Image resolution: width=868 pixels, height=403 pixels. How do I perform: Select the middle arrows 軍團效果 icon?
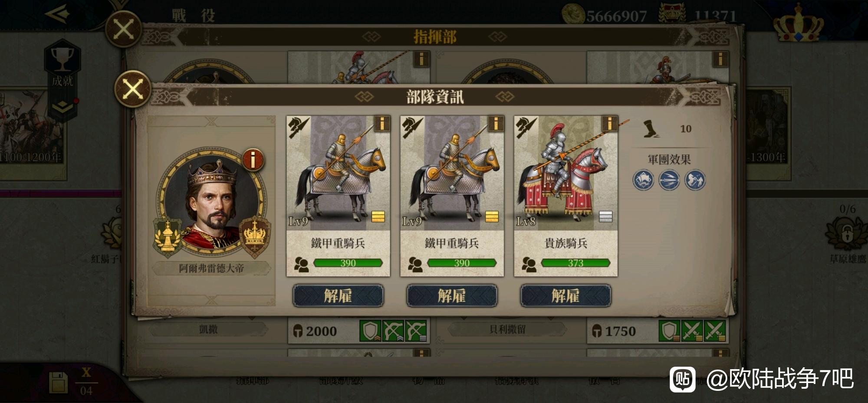tap(669, 180)
